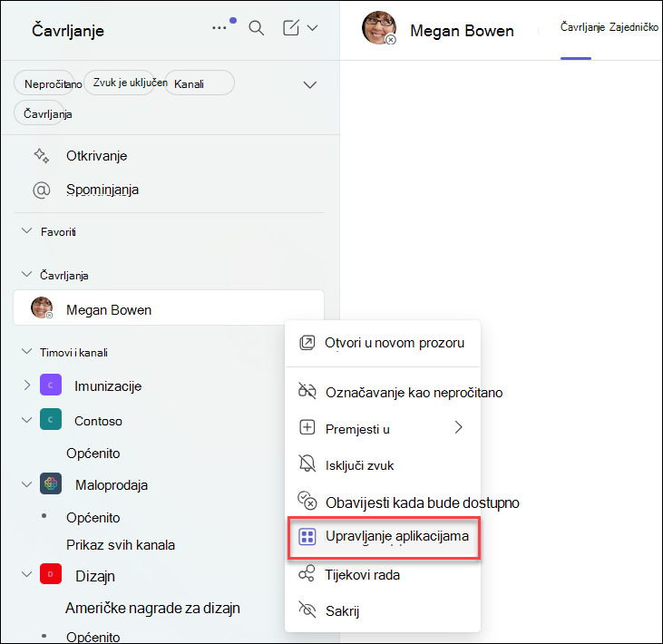Image resolution: width=663 pixels, height=644 pixels.
Task: Open Općenito channel under Contoso
Action: 93,454
